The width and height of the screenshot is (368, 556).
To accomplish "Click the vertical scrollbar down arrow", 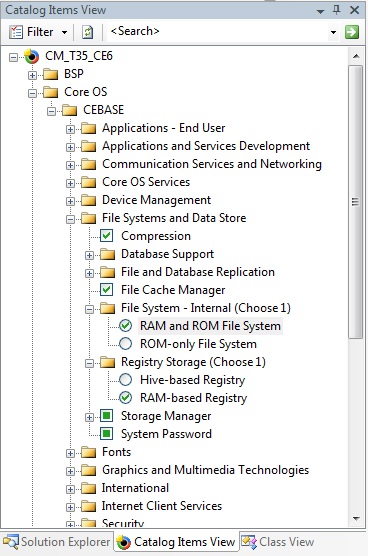I will [x=356, y=519].
